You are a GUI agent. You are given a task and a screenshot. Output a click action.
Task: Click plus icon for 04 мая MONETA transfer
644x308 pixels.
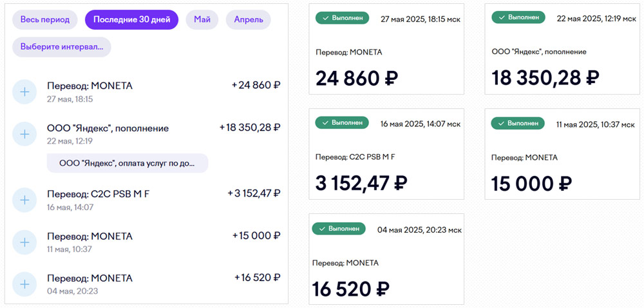[24, 284]
